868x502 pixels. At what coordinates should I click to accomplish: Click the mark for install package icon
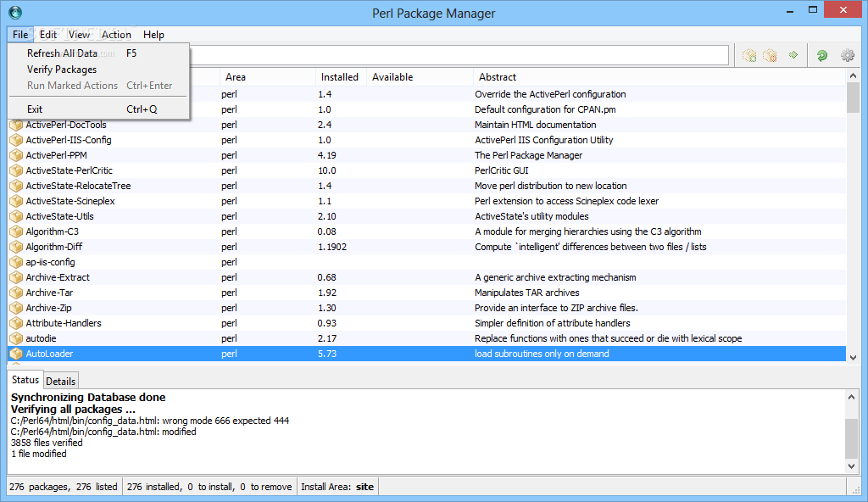(749, 55)
